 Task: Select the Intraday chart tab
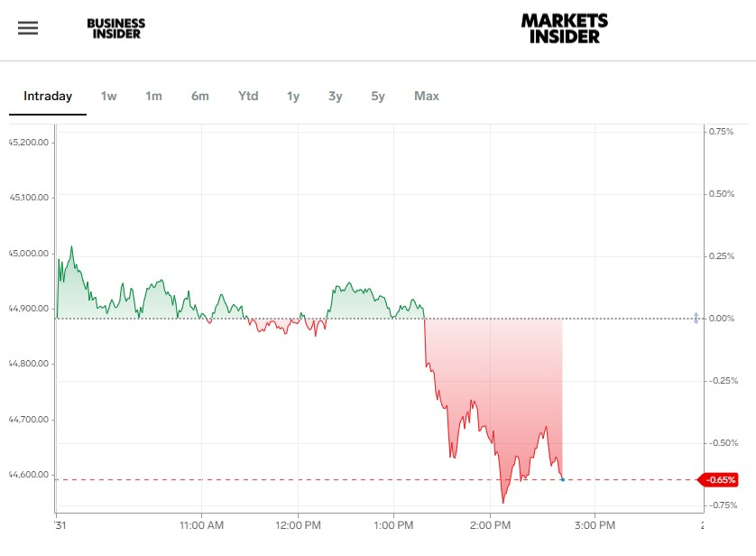click(x=48, y=96)
